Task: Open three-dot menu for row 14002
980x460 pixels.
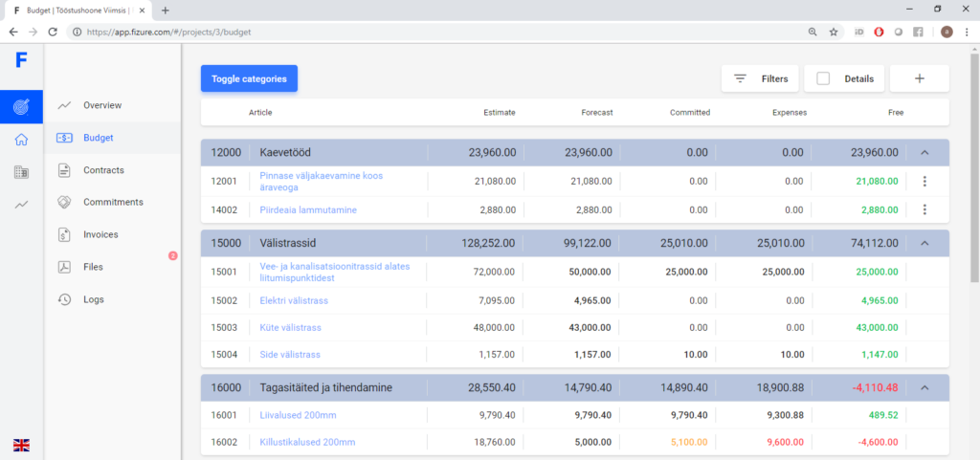Action: [x=925, y=209]
